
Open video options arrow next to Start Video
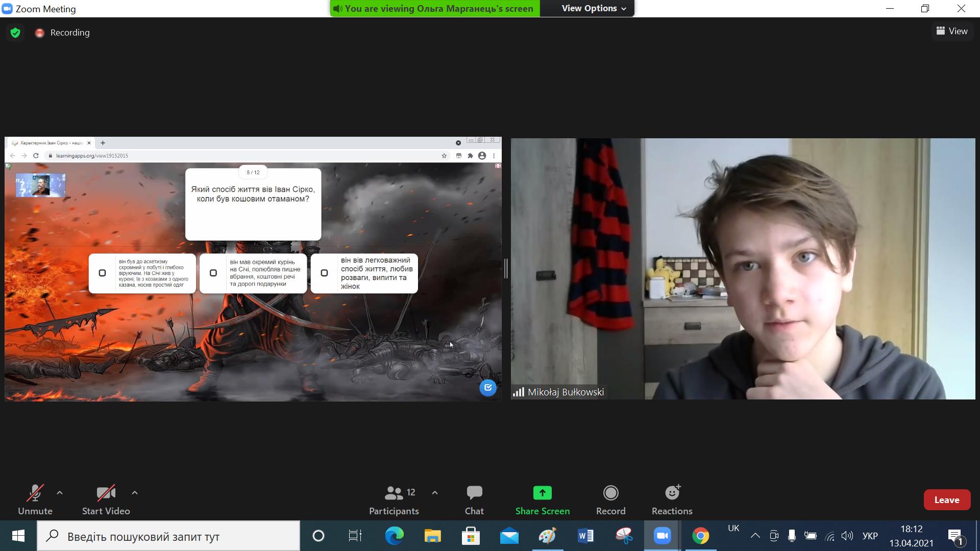tap(135, 493)
